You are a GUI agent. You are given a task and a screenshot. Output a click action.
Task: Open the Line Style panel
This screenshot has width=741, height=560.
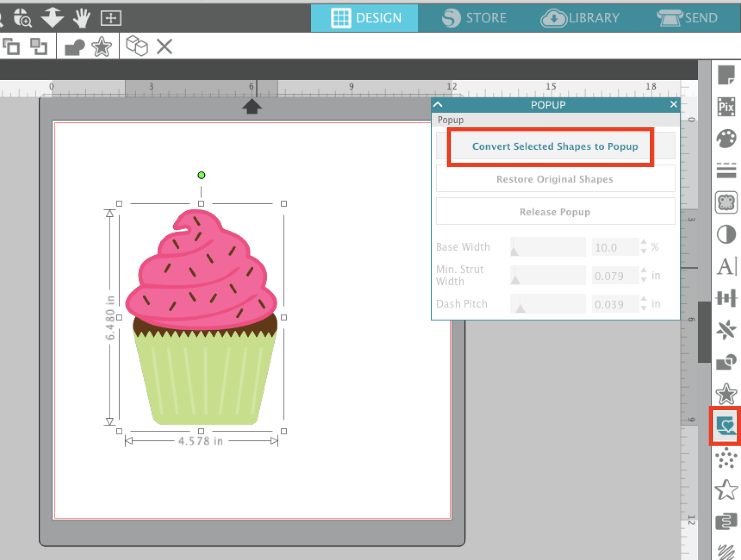coord(726,170)
